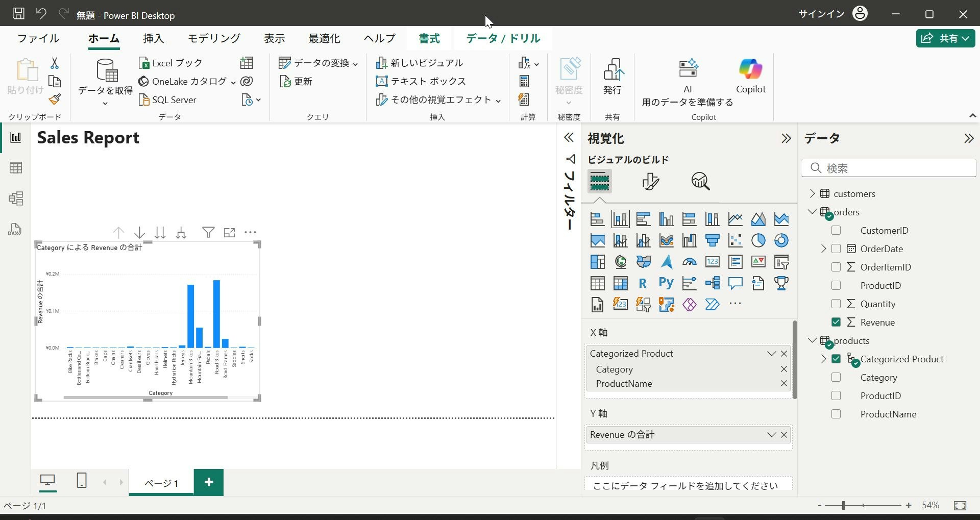Open the Analytics magnifier tab
This screenshot has height=520, width=980.
pos(701,181)
